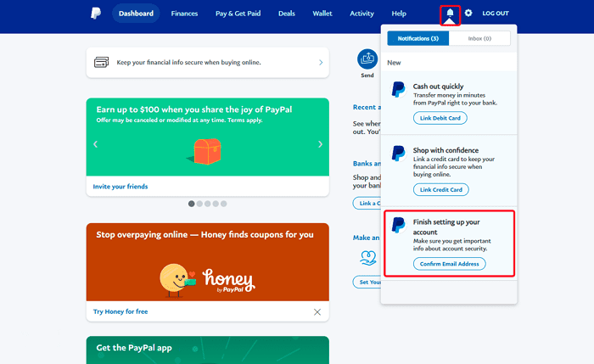Expand the financial info security banner chevron

pos(320,63)
